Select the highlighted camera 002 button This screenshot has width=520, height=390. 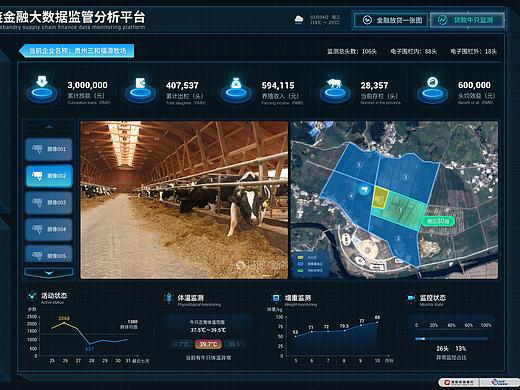pos(49,176)
